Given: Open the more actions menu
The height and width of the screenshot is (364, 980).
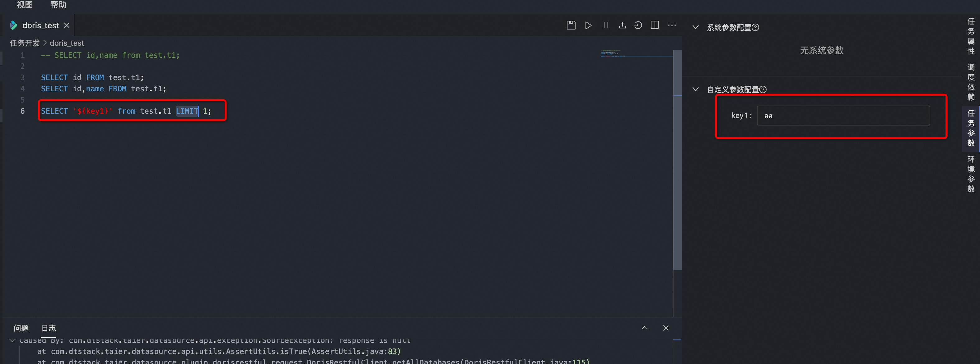Looking at the screenshot, I should pyautogui.click(x=672, y=25).
